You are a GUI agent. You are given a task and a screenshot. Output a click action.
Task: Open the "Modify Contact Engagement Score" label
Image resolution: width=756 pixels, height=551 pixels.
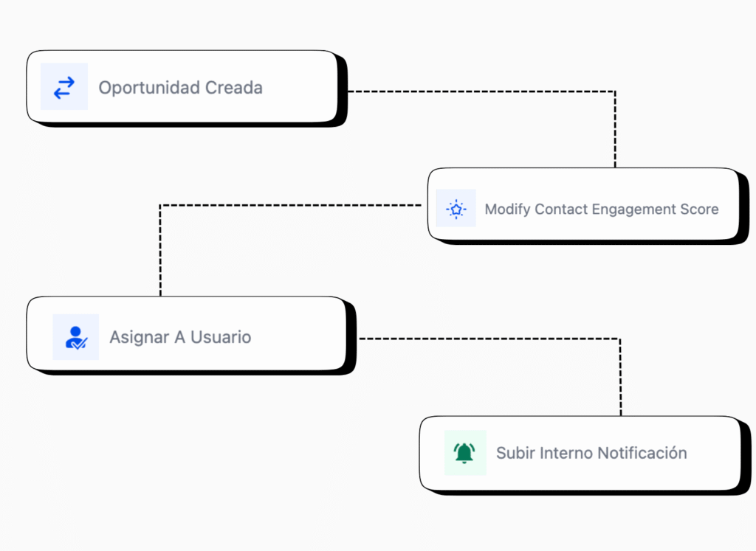(x=601, y=209)
